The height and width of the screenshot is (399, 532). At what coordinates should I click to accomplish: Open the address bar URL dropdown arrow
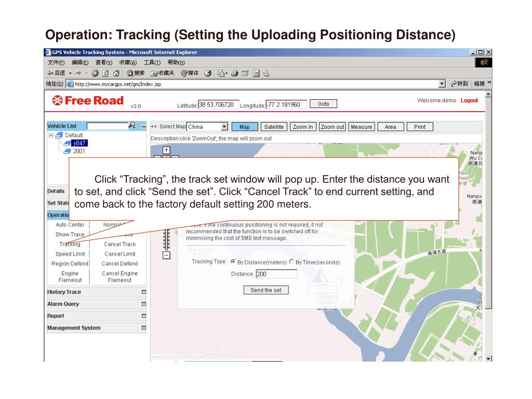442,84
